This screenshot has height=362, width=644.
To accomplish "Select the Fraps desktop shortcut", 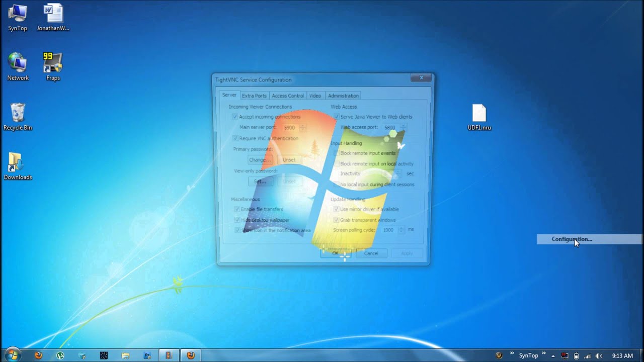I will pos(53,67).
